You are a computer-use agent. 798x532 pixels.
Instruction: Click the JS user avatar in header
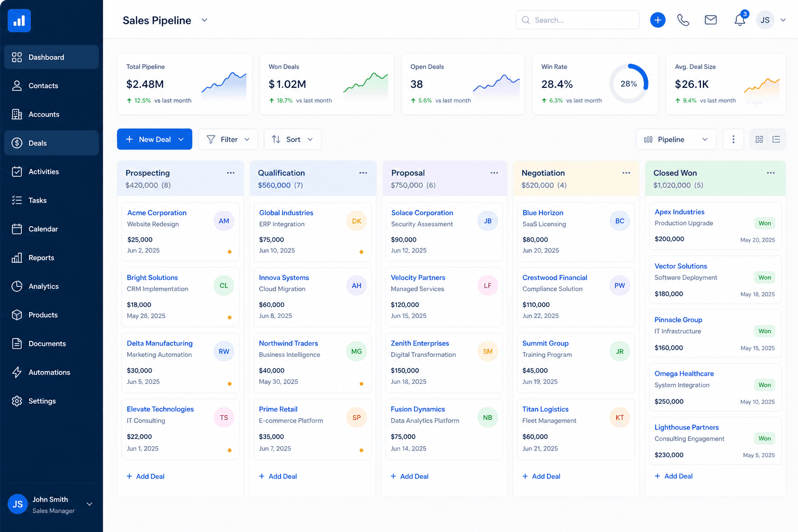765,20
